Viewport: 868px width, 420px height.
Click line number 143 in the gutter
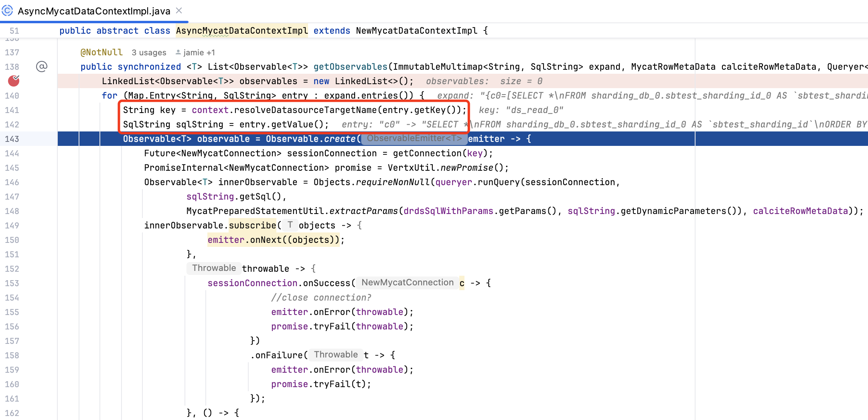coord(12,139)
